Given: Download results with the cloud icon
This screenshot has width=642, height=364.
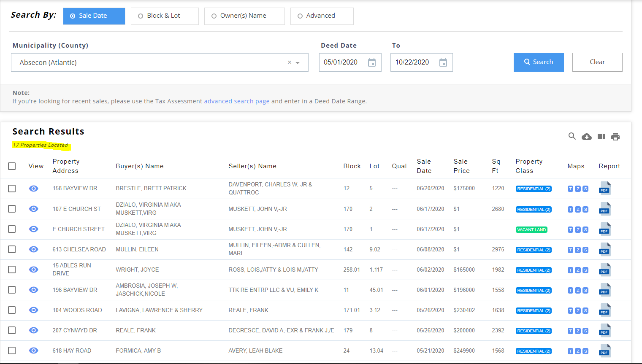Looking at the screenshot, I should tap(587, 137).
